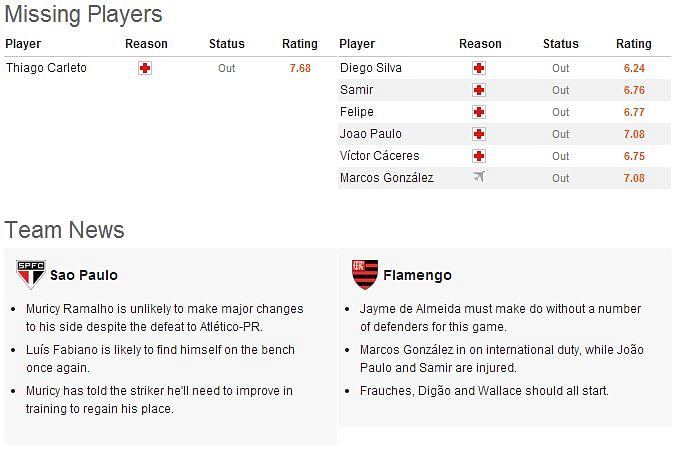The image size is (673, 453).
Task: Click the right table Reason column header
Action: point(480,44)
